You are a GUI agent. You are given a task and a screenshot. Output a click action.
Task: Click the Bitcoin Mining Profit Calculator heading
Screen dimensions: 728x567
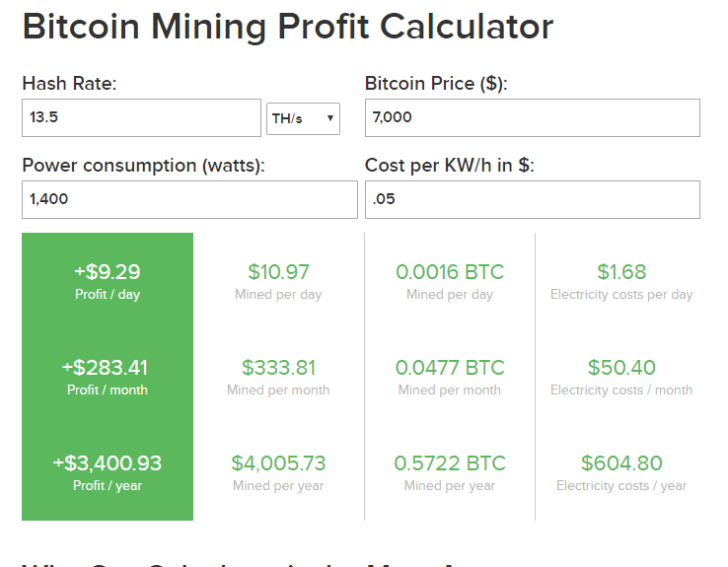click(x=288, y=27)
